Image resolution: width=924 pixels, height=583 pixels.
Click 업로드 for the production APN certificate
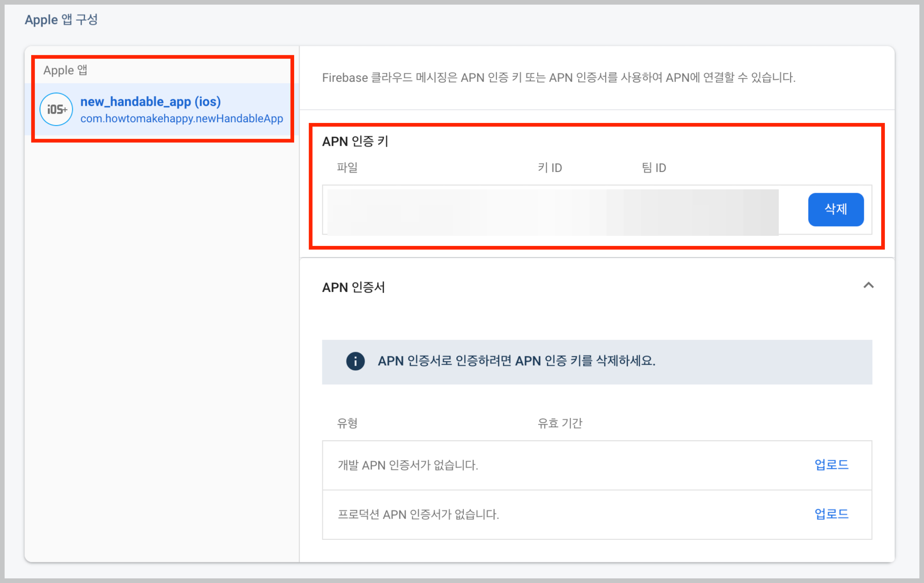click(x=831, y=514)
